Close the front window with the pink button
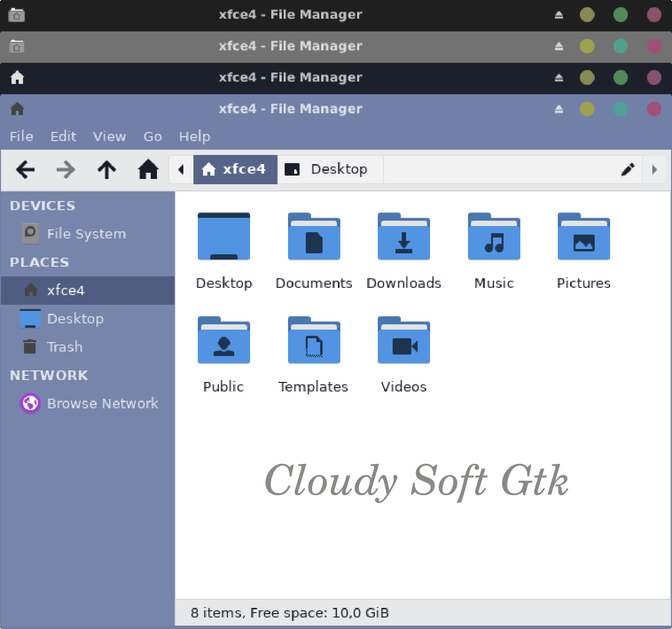The height and width of the screenshot is (629, 672). [x=654, y=109]
